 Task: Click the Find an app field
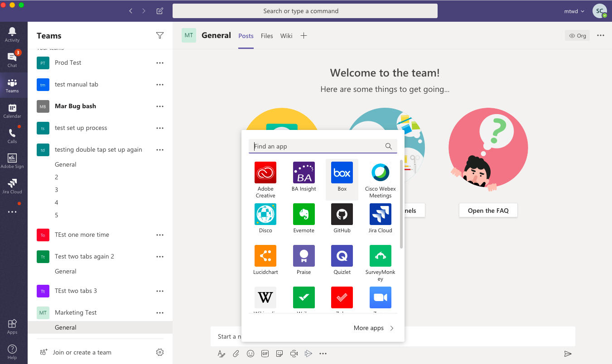coord(323,146)
